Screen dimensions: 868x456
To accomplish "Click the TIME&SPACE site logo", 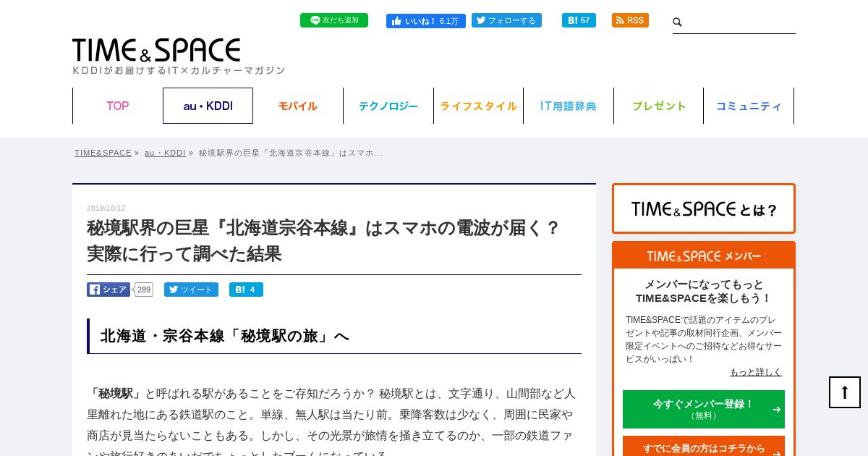I will coord(156,50).
